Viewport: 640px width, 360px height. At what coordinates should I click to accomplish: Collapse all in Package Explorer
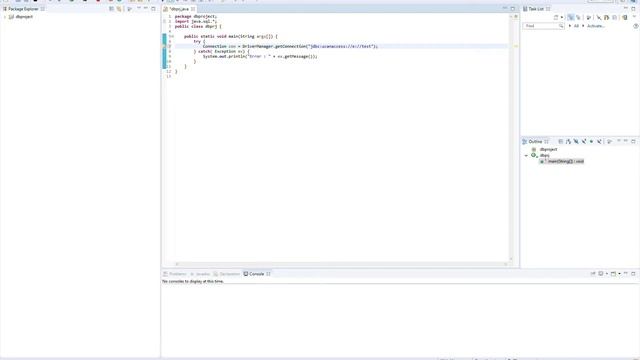coord(111,9)
